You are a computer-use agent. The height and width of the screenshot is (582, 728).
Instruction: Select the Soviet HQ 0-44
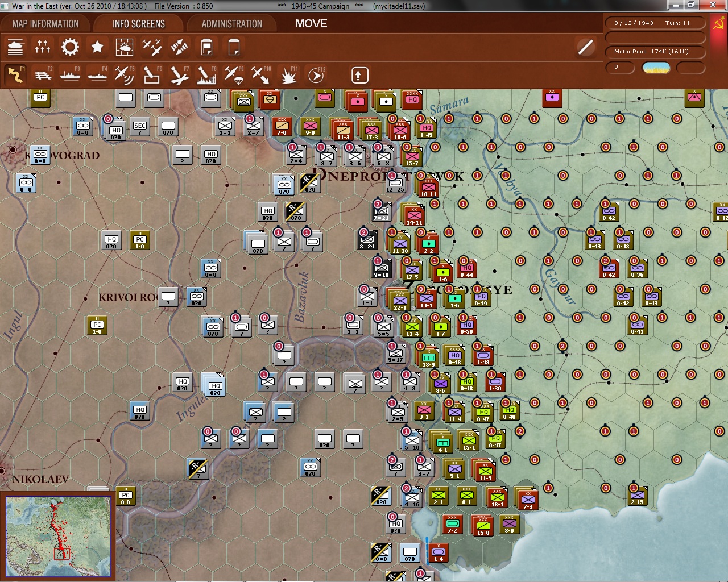[x=467, y=268]
